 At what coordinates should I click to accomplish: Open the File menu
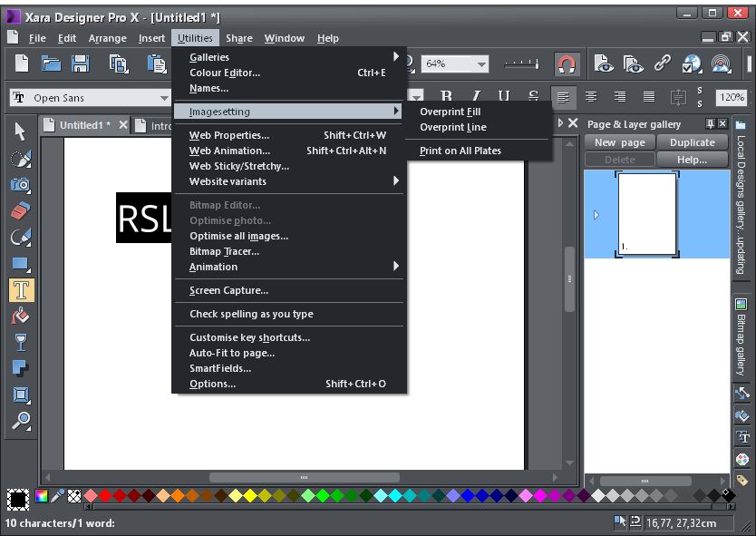tap(37, 38)
